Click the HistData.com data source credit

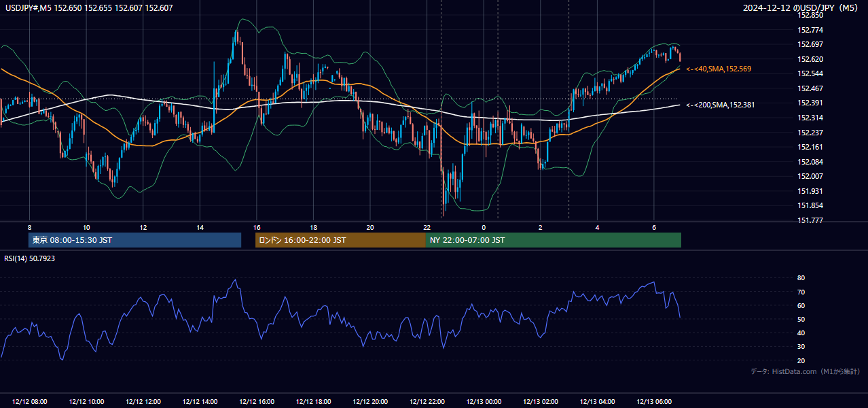pyautogui.click(x=805, y=371)
